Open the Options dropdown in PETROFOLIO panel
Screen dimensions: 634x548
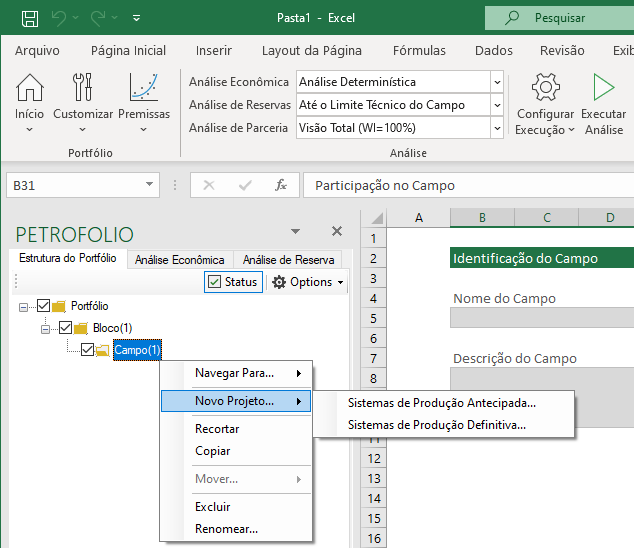pyautogui.click(x=308, y=282)
